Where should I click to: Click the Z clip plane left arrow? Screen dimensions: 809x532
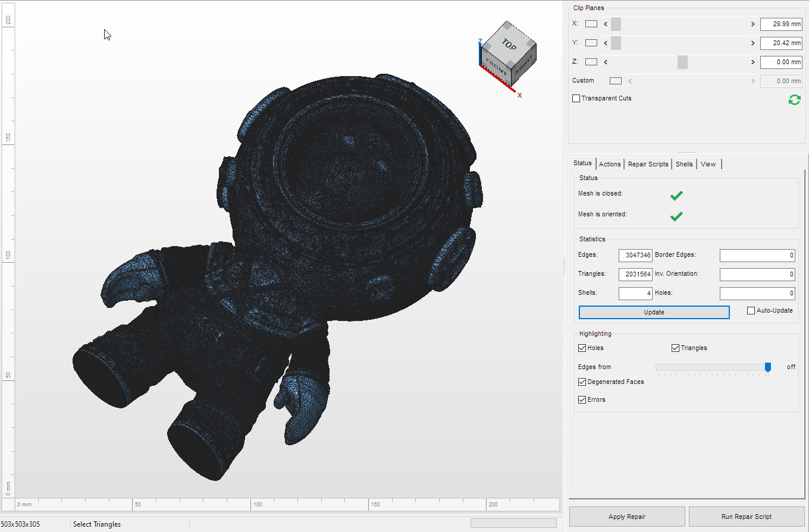pos(606,62)
